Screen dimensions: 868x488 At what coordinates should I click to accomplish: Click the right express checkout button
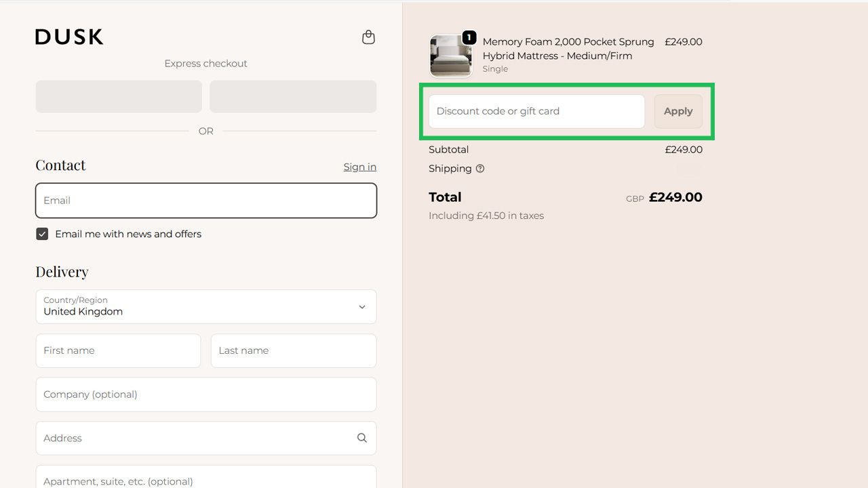293,96
